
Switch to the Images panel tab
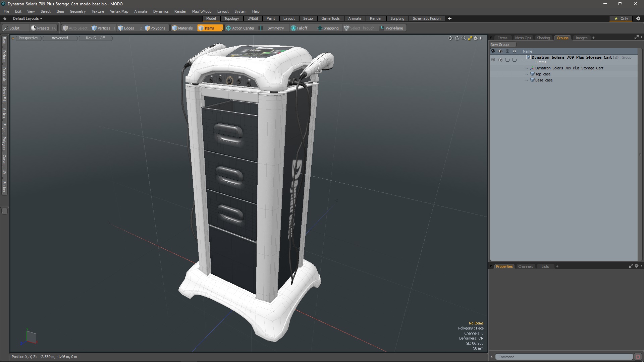(581, 38)
